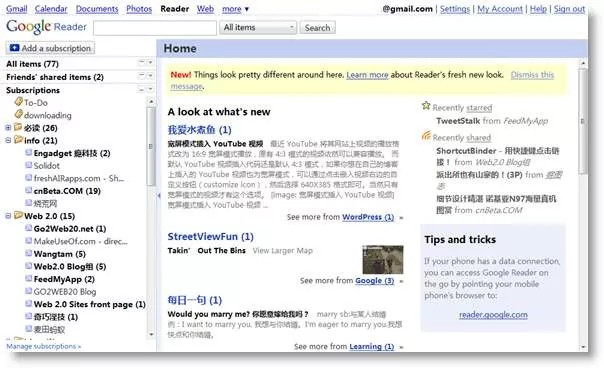The height and width of the screenshot is (368, 604).
Task: Collapse the info folder tree
Action: pos(8,140)
